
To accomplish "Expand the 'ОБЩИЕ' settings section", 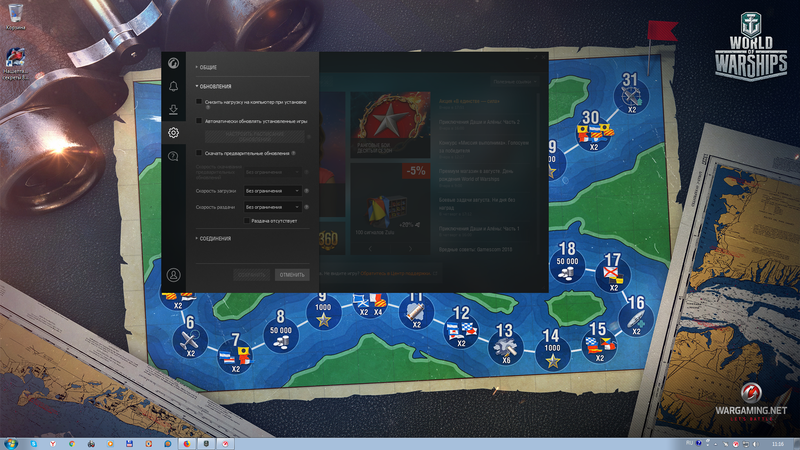I will pos(206,67).
